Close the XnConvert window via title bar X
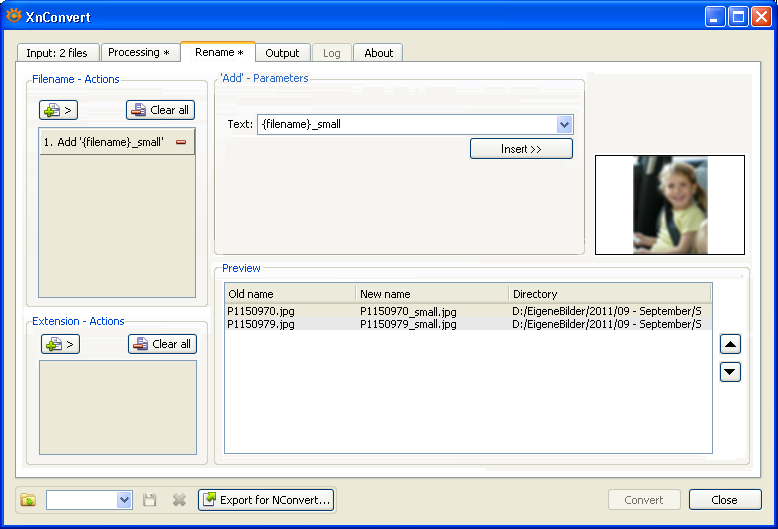 [761, 17]
